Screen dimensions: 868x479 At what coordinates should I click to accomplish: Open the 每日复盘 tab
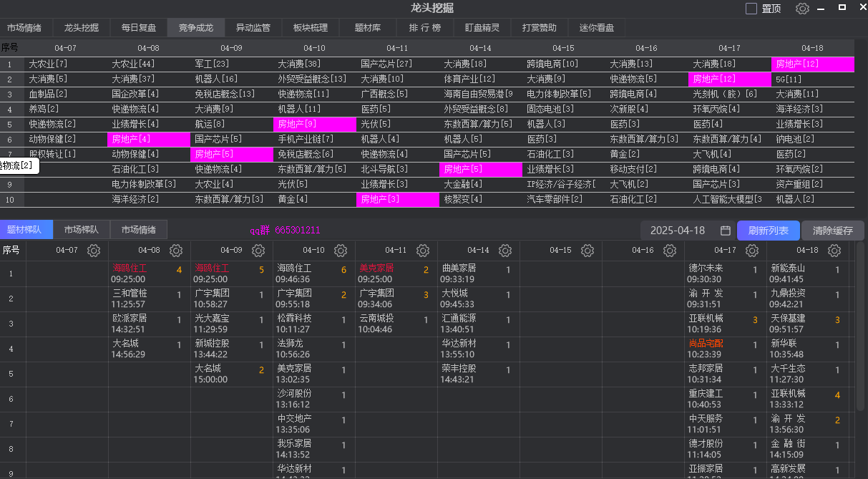coord(139,28)
